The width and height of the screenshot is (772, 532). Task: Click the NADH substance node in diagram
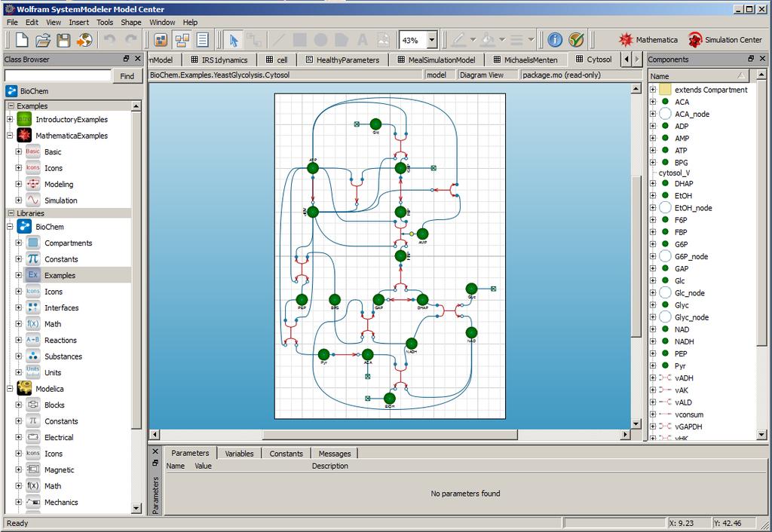412,344
